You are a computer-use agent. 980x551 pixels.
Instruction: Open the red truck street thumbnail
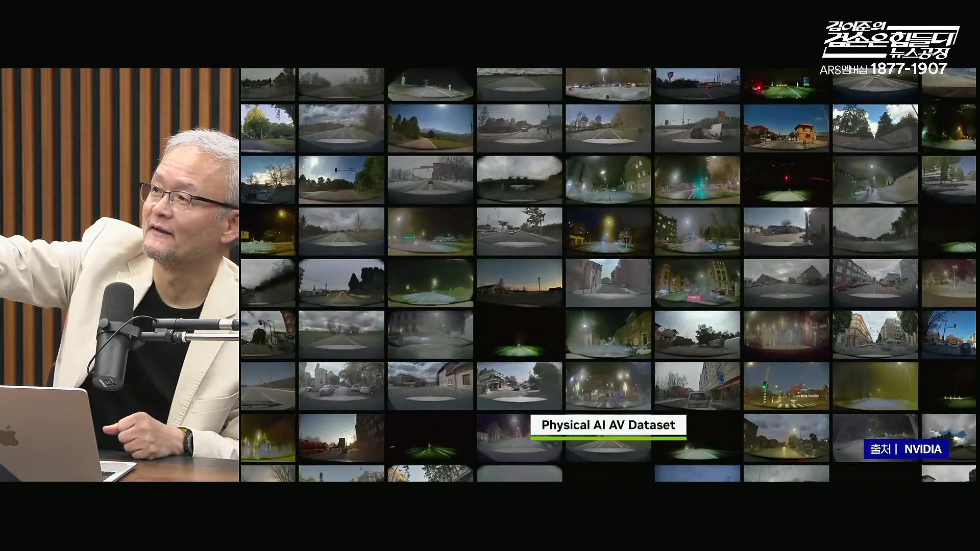tap(341, 438)
